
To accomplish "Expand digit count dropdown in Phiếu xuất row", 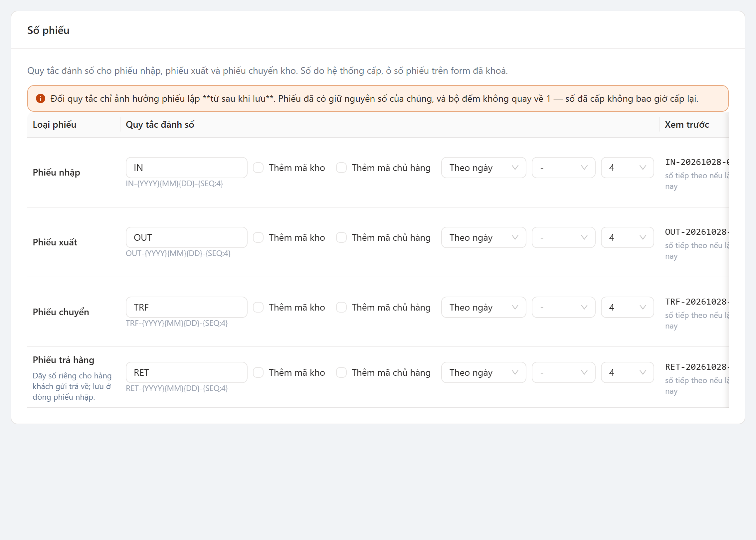I will (627, 237).
